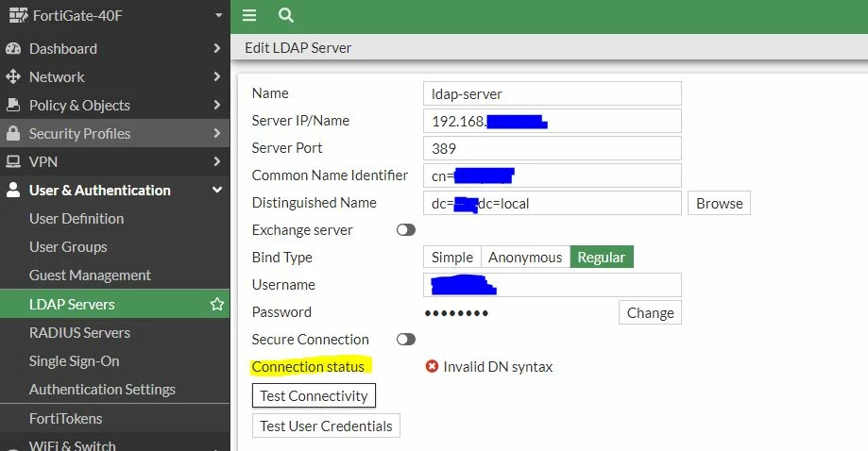The image size is (868, 451).
Task: Click Test User Credentials button
Action: (x=326, y=426)
